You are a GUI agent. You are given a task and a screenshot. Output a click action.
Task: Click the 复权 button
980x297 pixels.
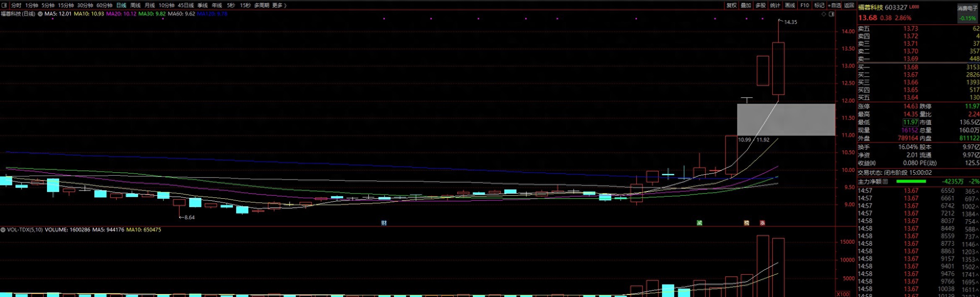[x=732, y=5]
